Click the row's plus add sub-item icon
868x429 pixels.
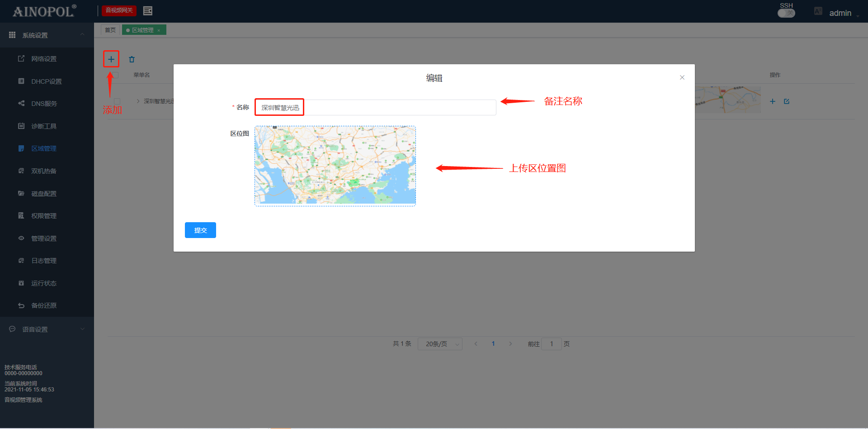coord(772,101)
